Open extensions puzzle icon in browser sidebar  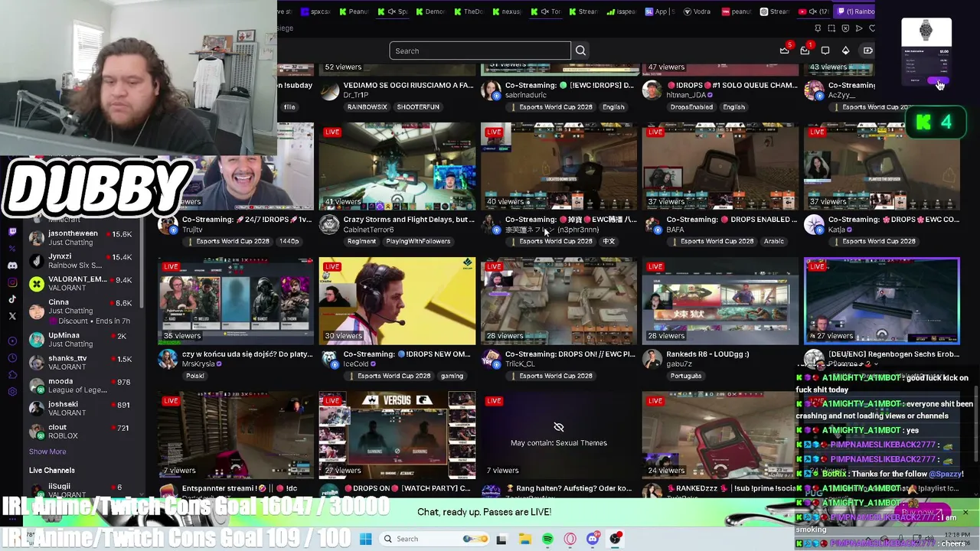click(12, 375)
